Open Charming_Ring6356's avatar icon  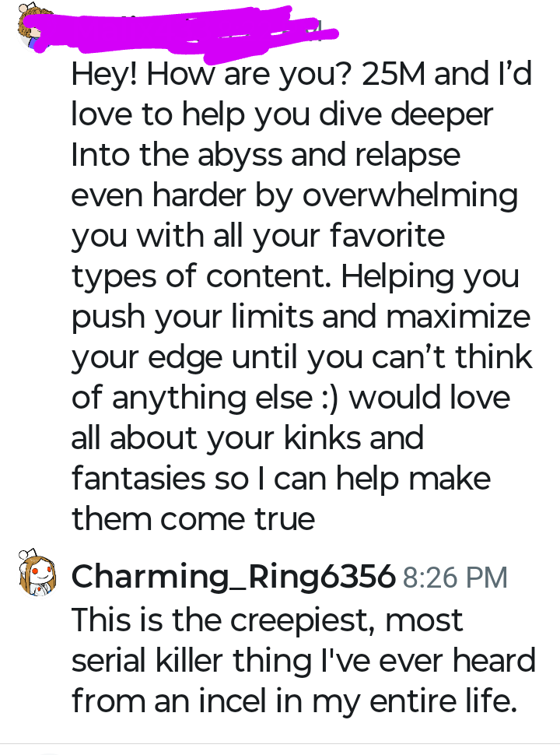pos(37,573)
